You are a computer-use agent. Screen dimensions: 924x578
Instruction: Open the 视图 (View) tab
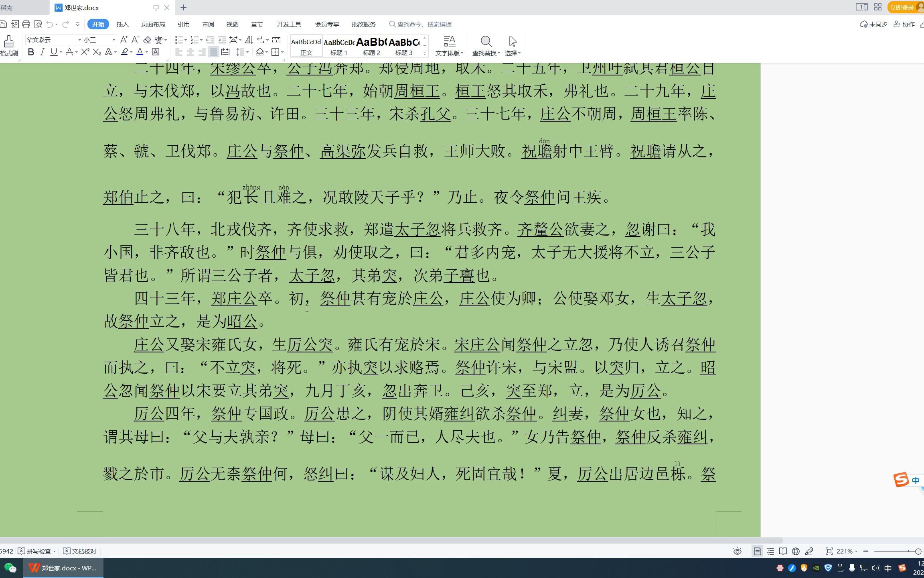pos(232,24)
